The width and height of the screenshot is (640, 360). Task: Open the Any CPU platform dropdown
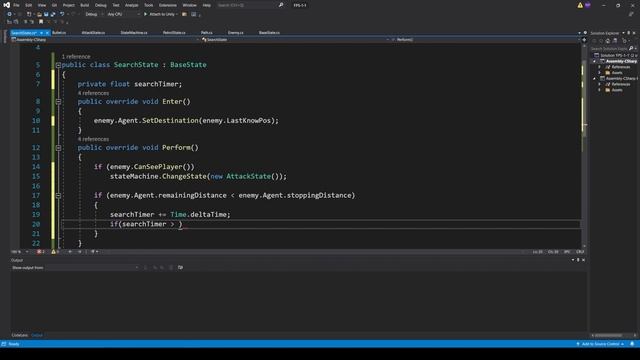coord(123,14)
